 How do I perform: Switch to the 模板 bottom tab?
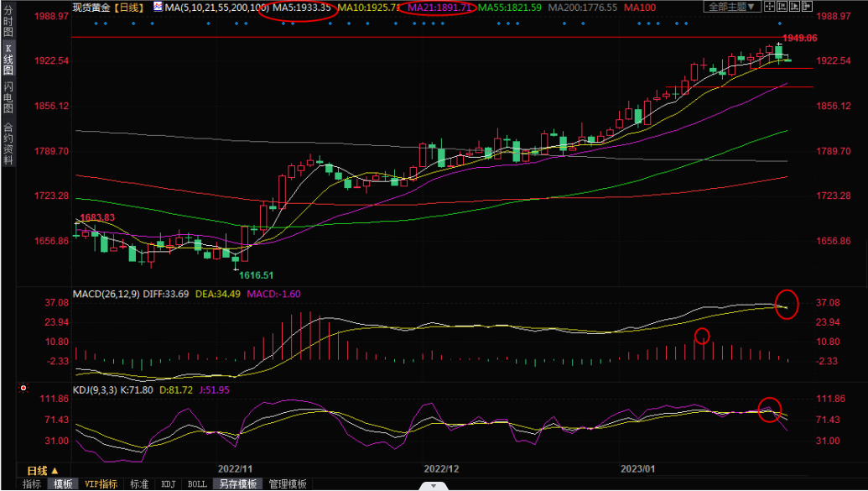click(63, 484)
